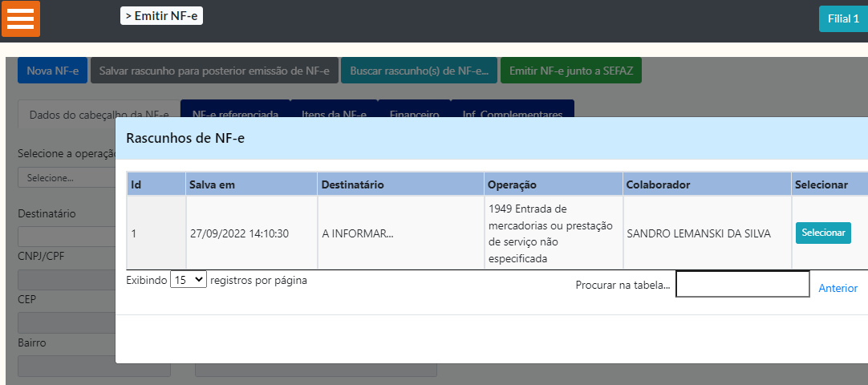Click Emitir NF-e junto a SEFAZ

[570, 71]
